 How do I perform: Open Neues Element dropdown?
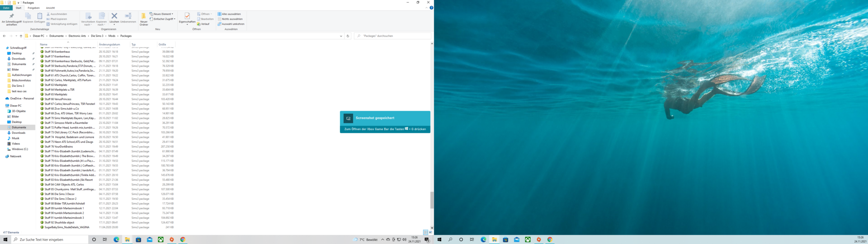(161, 14)
